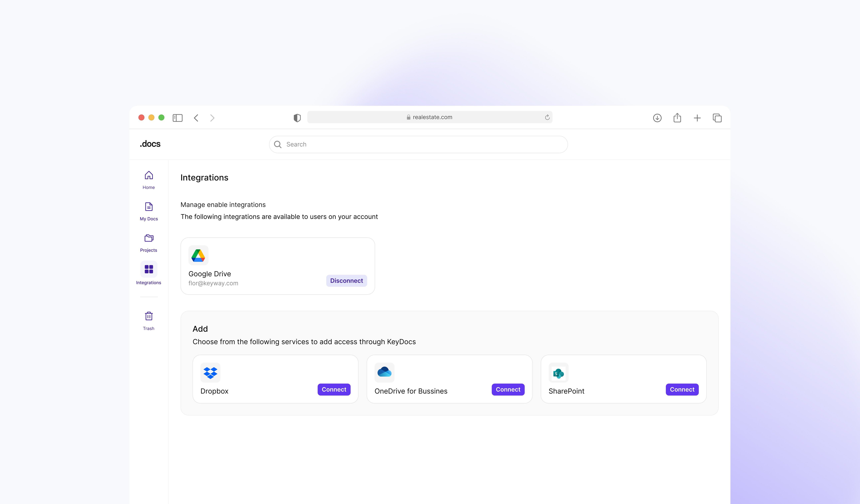The image size is (860, 504).
Task: Connect OneDrive for Business
Action: (x=508, y=389)
